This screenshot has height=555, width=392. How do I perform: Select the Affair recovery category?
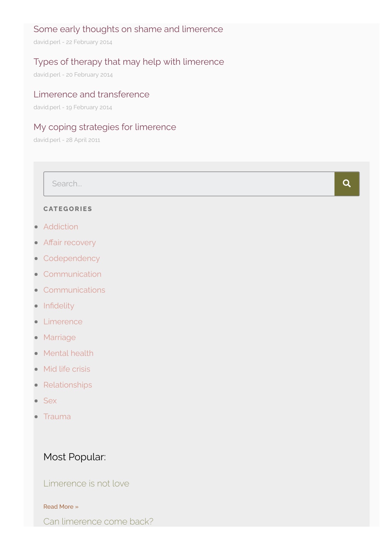[x=70, y=242]
